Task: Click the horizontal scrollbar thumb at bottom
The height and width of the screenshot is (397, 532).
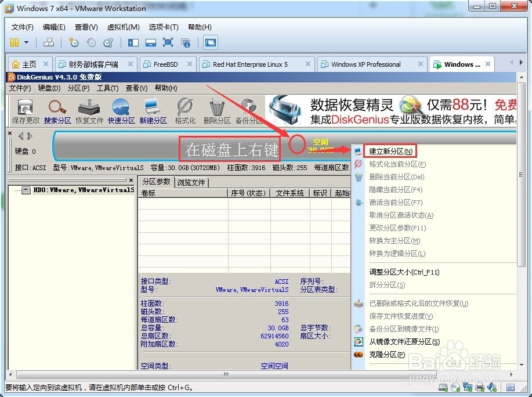Action: point(226,374)
